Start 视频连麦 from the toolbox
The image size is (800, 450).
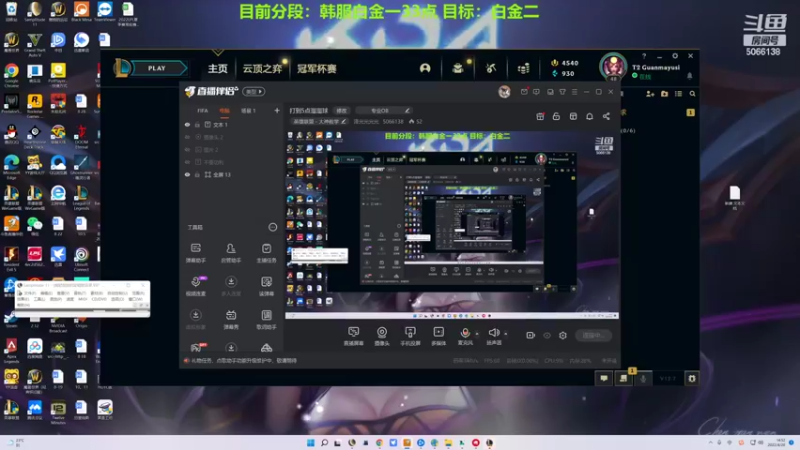coord(195,286)
